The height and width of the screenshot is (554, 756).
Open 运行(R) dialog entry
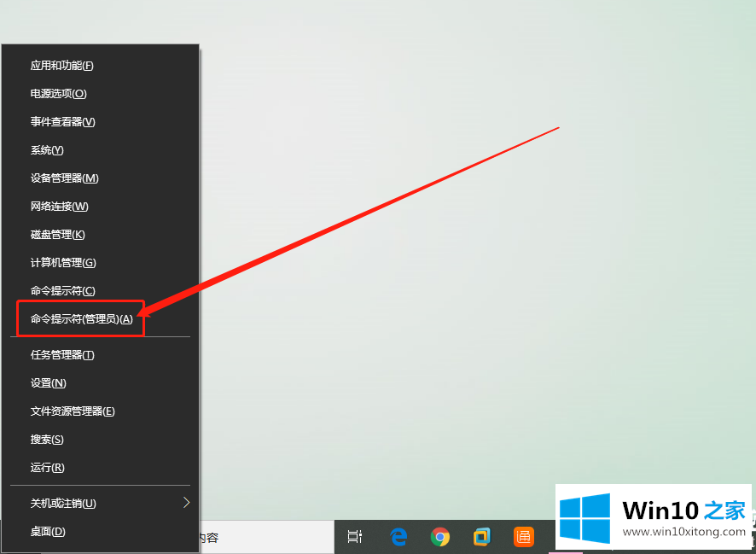(x=101, y=467)
